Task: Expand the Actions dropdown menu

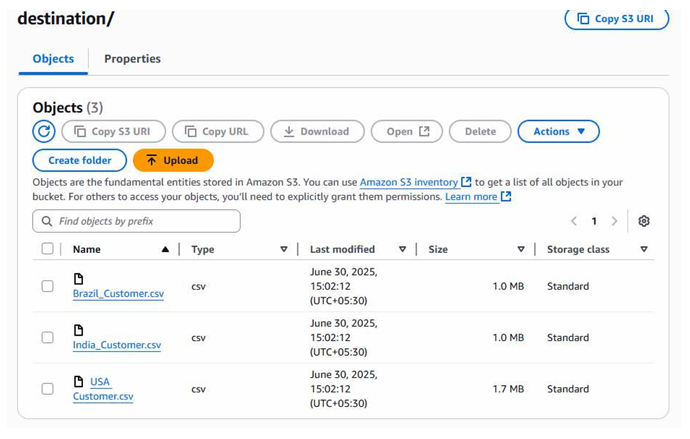Action: tap(558, 131)
